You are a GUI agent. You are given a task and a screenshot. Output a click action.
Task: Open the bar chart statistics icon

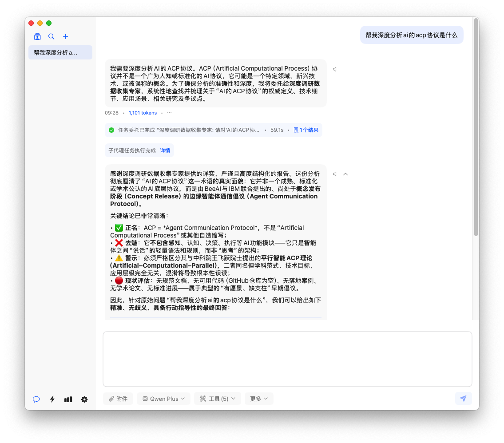[x=68, y=399]
